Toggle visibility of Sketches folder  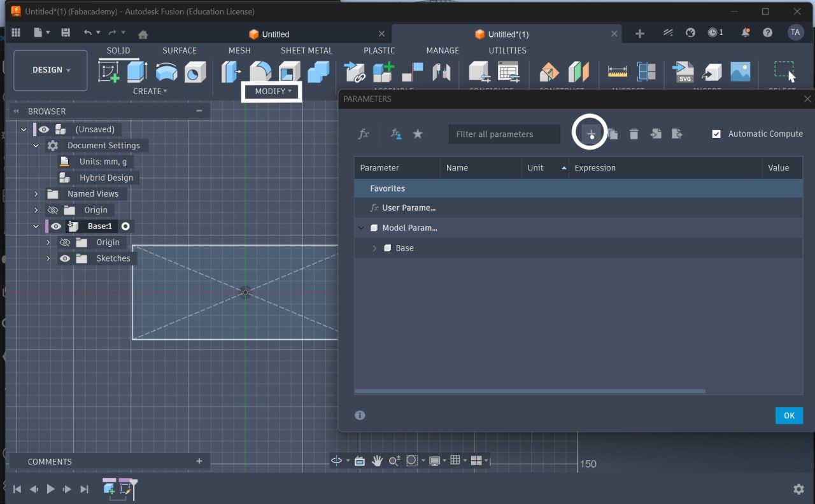coord(64,258)
